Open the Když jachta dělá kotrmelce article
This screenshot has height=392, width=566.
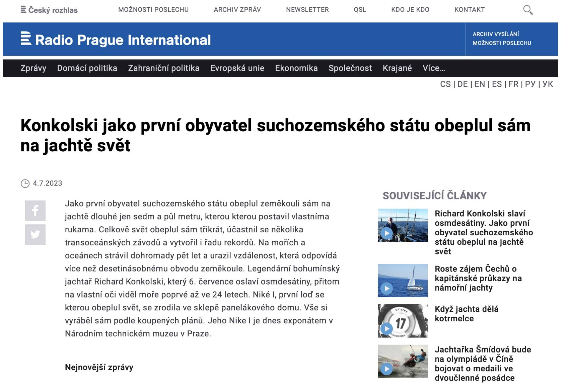(466, 314)
